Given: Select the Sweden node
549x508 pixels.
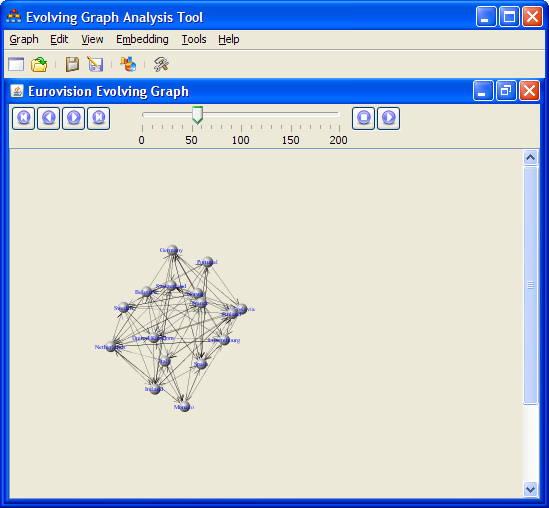Looking at the screenshot, I should point(124,308).
